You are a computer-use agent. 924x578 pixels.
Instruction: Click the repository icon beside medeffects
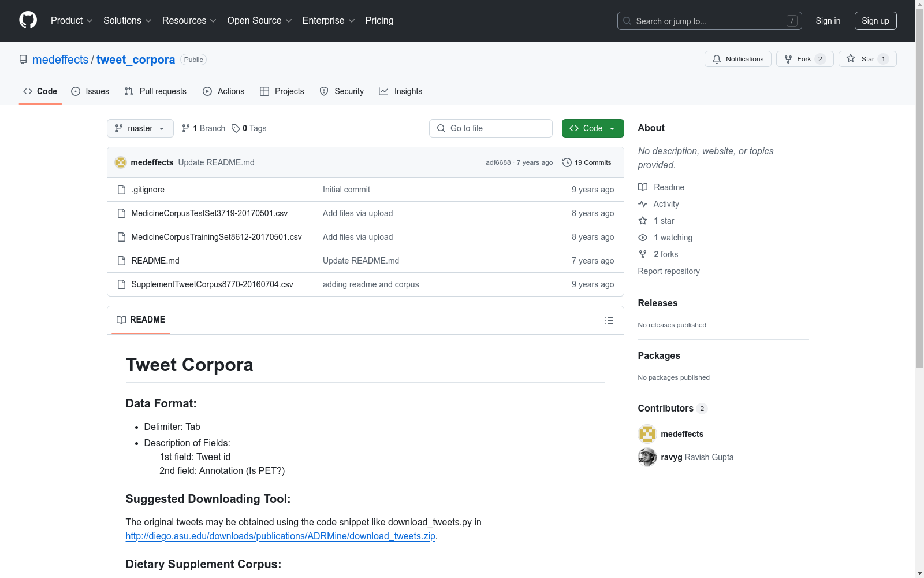click(23, 60)
